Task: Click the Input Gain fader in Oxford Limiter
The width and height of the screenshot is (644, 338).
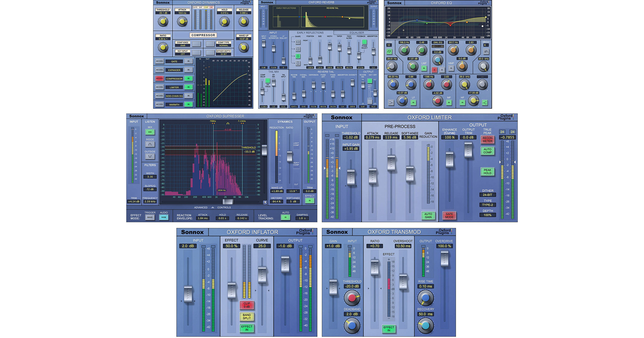Action: click(x=351, y=177)
